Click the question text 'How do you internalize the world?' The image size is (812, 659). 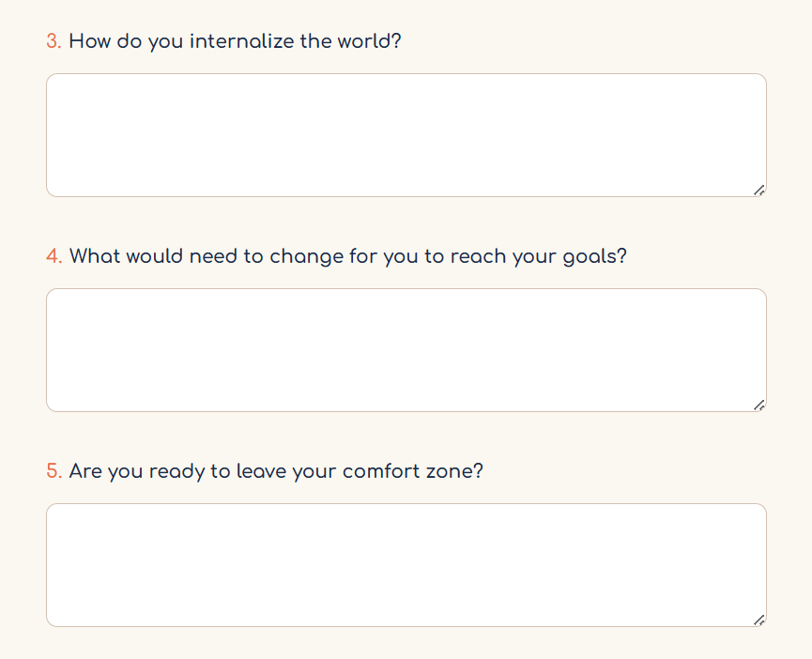(x=235, y=42)
